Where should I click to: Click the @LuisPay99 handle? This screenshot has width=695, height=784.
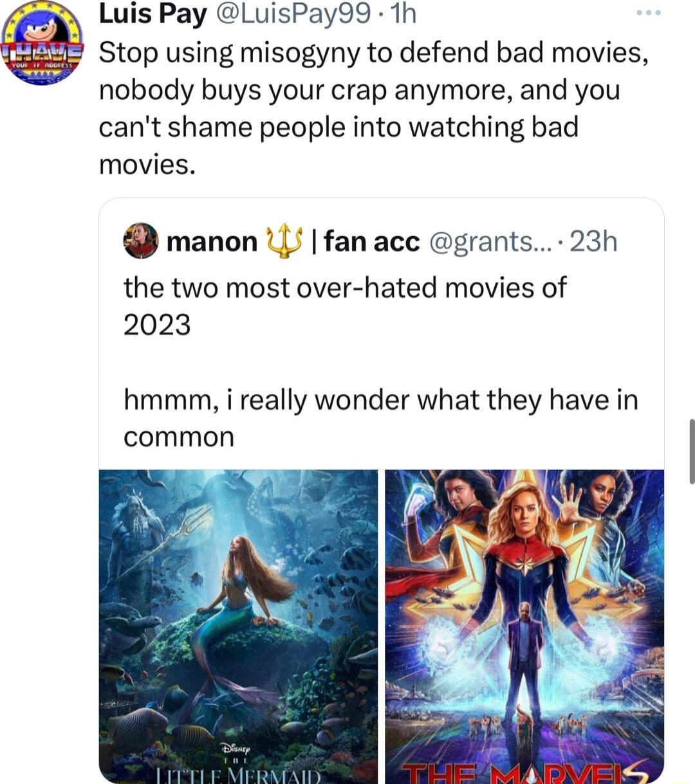(291, 14)
